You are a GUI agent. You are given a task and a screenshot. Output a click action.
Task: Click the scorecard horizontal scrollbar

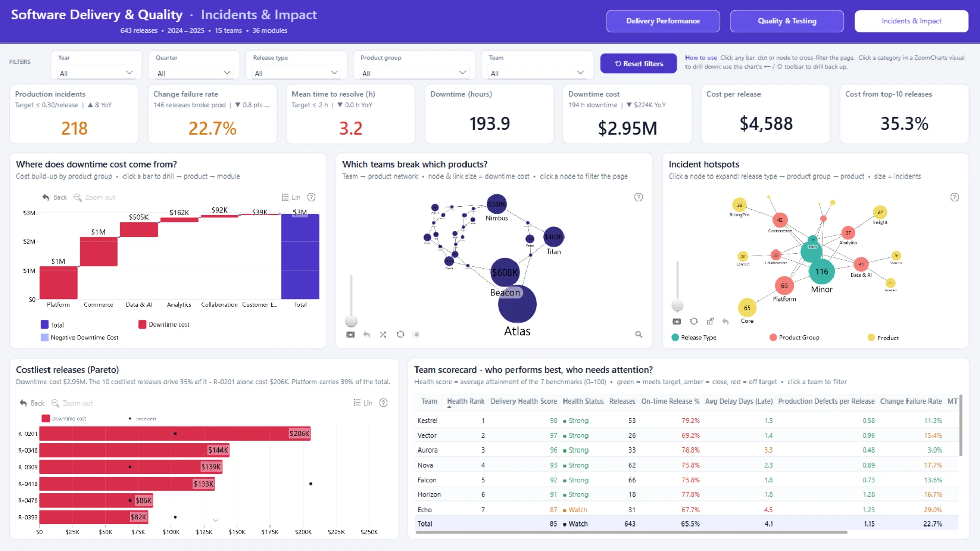(631, 532)
